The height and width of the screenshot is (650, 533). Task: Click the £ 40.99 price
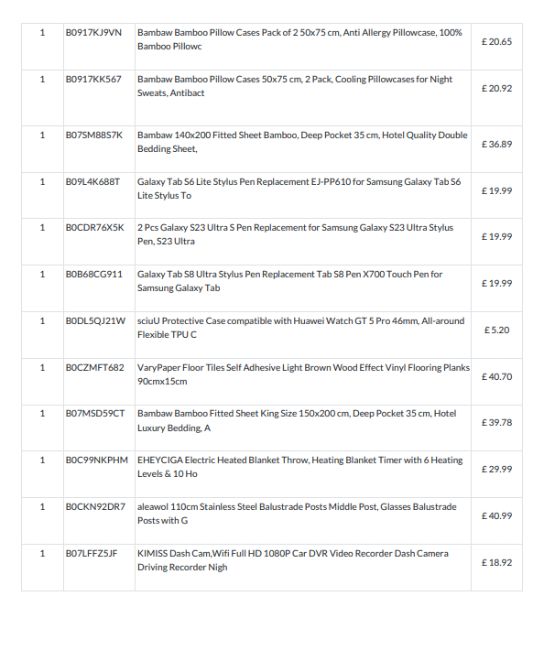pos(497,516)
